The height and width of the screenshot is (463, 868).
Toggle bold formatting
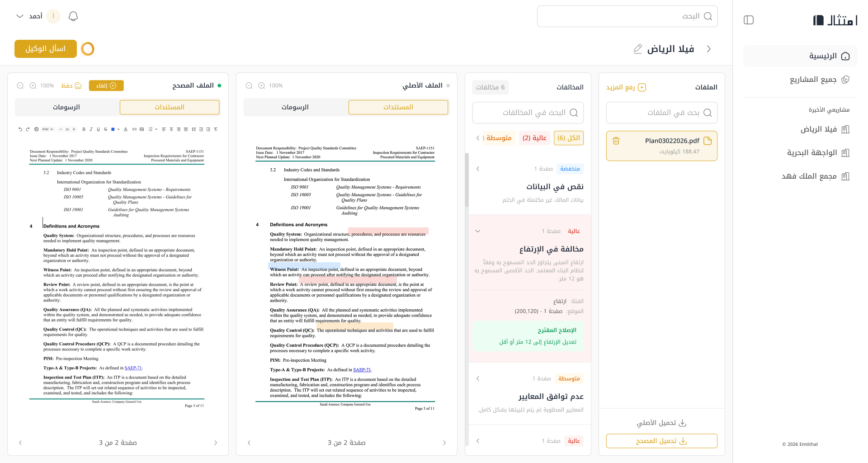point(84,129)
